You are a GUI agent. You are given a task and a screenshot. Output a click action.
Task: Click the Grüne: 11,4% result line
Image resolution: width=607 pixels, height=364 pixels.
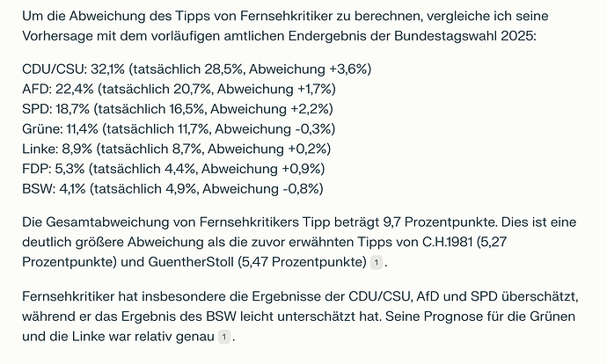tap(179, 128)
